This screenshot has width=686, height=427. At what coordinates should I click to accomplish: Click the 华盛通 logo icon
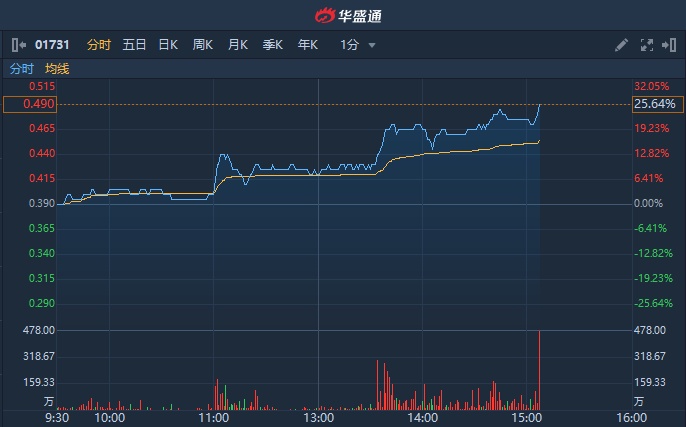pos(327,15)
